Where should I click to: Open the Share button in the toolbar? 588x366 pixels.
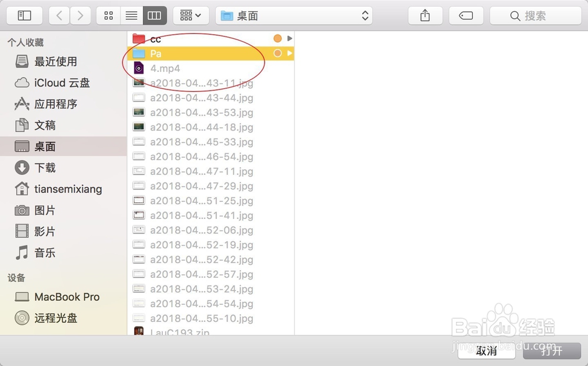click(x=425, y=15)
